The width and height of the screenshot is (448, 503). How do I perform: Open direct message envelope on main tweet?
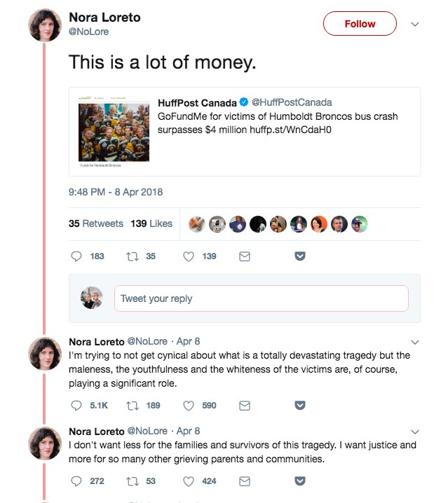pos(245,256)
